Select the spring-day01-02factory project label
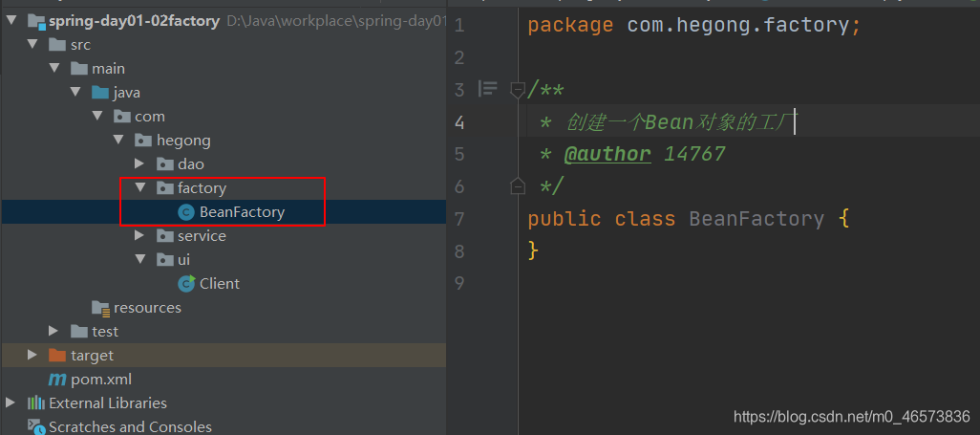 click(x=134, y=22)
